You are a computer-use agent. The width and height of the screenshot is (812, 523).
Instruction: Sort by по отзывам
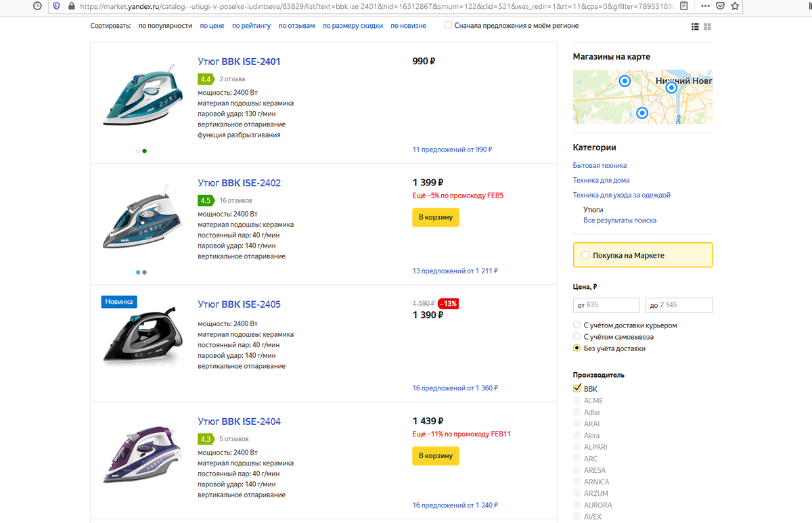(x=296, y=26)
